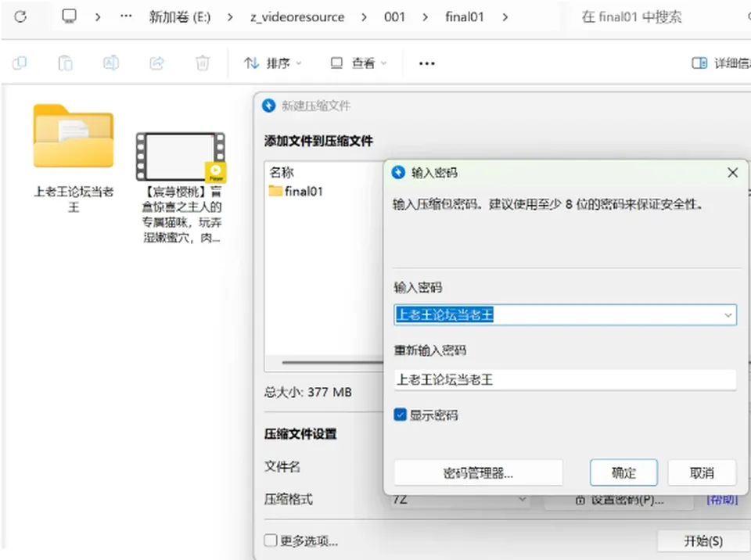Image resolution: width=751 pixels, height=560 pixels.
Task: Click the 在 final01 中搜索 search box
Action: 661,17
